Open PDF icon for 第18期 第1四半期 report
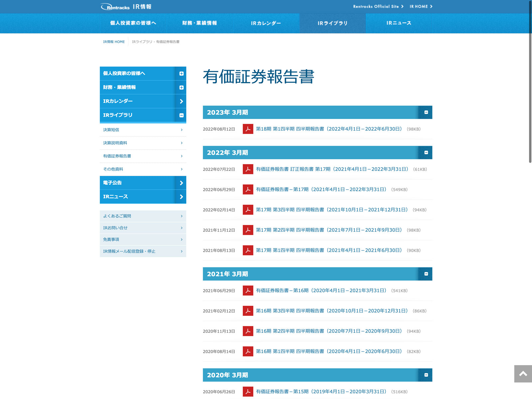 [248, 129]
